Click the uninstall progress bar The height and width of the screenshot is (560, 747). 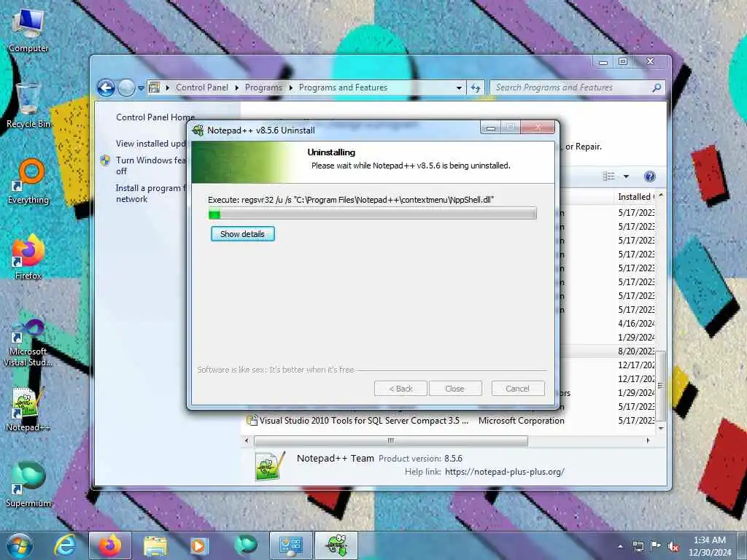click(x=373, y=214)
